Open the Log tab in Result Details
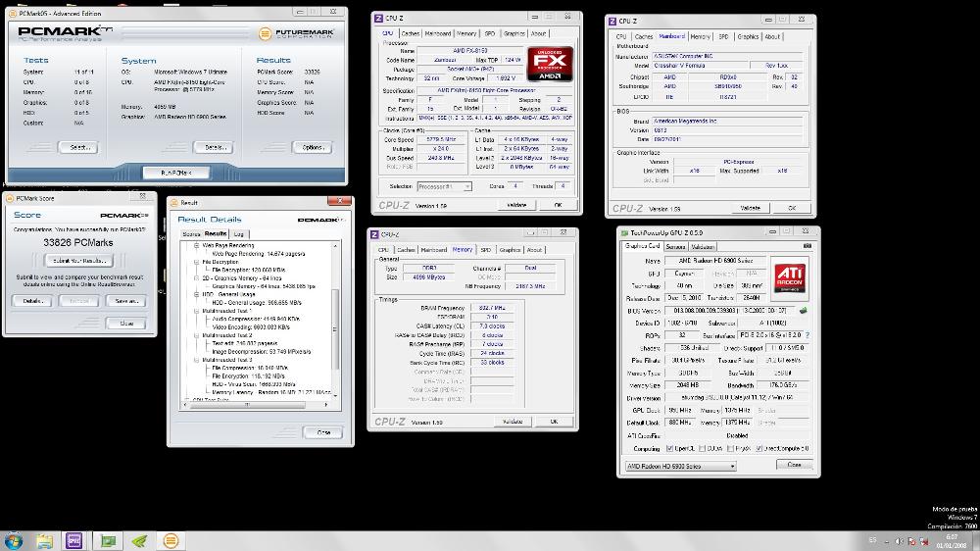Viewport: 980px width, 551px height. tap(238, 234)
